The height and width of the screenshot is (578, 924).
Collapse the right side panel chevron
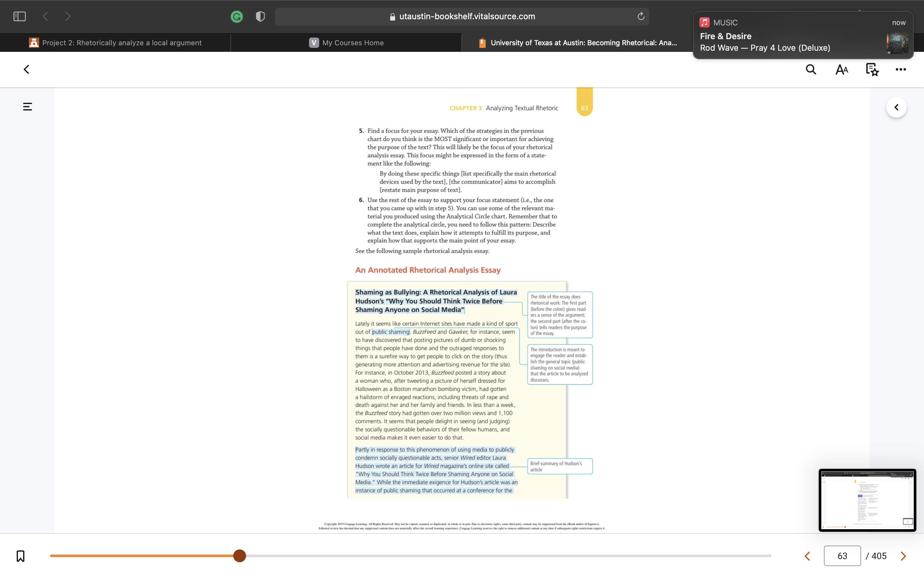coord(896,108)
